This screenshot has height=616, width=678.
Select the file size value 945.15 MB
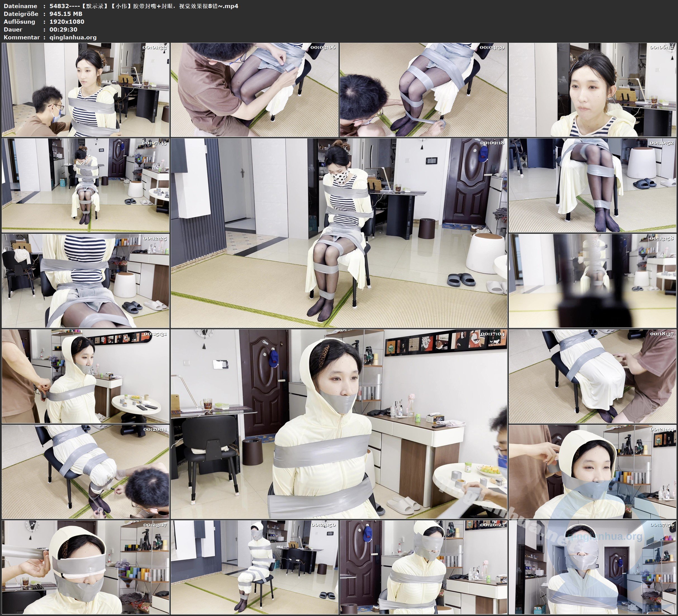coord(66,14)
